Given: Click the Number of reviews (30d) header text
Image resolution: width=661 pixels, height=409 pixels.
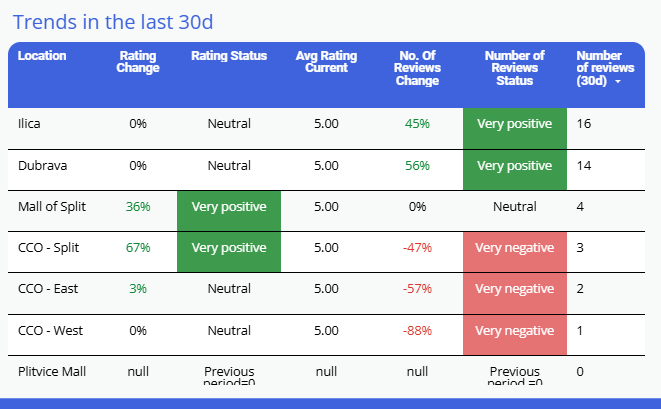Looking at the screenshot, I should 598,68.
